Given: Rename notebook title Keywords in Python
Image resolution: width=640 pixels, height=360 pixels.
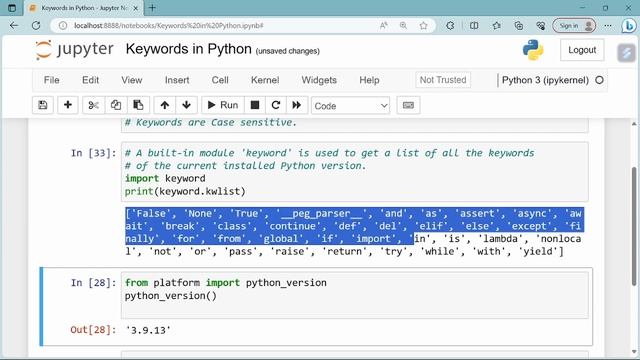Looking at the screenshot, I should pyautogui.click(x=189, y=49).
